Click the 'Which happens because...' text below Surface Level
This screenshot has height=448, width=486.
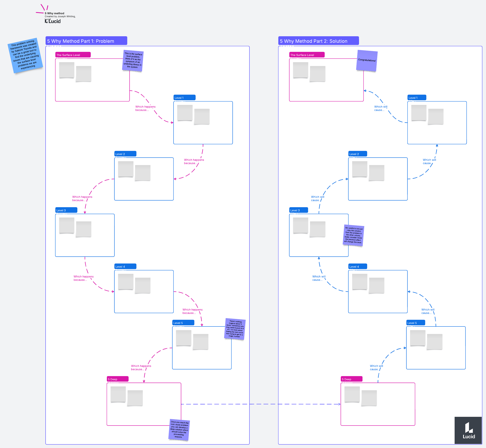point(145,108)
